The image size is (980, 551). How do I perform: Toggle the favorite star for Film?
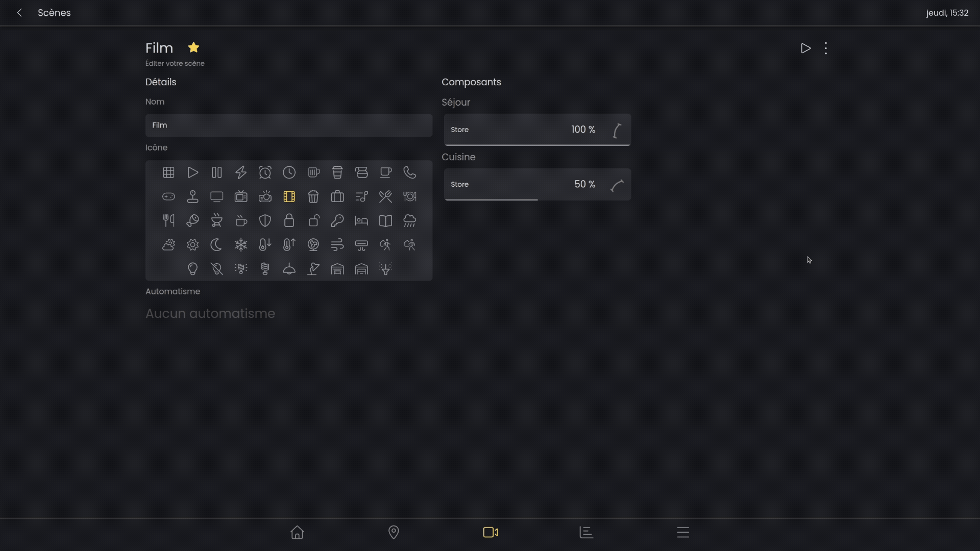[x=193, y=47]
